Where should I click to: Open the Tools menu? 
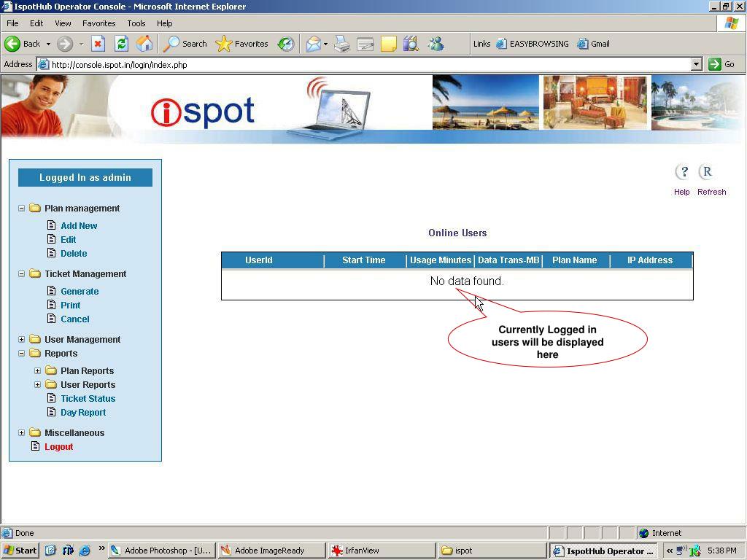(136, 23)
